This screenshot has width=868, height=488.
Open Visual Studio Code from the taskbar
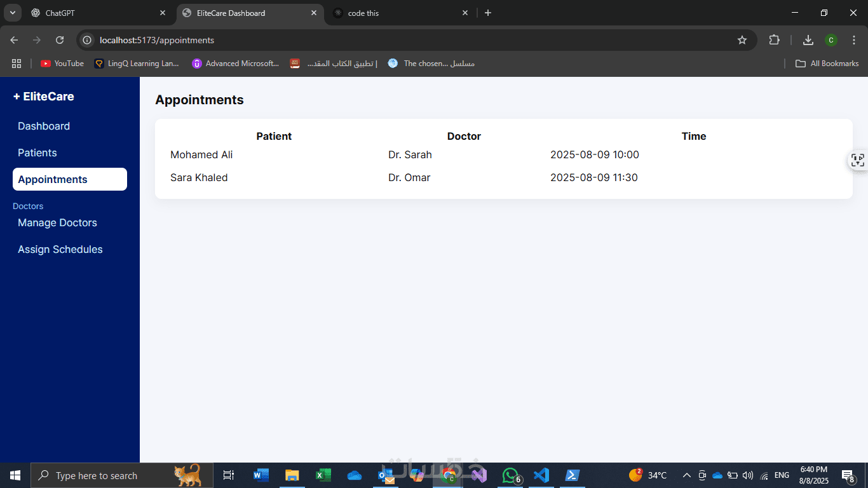coord(541,475)
